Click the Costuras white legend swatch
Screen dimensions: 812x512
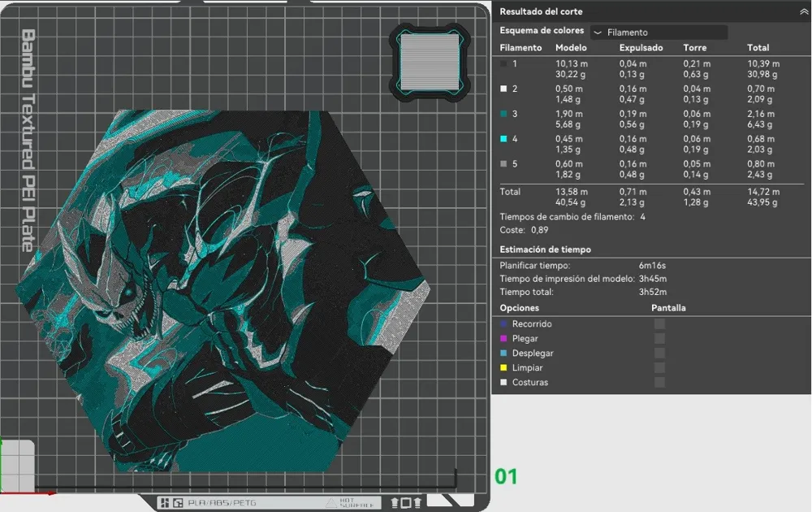503,382
